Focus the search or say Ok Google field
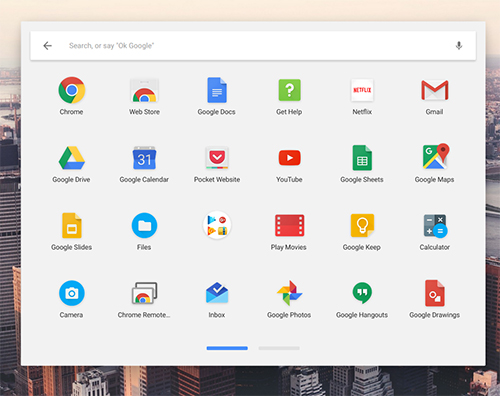 coord(253,46)
